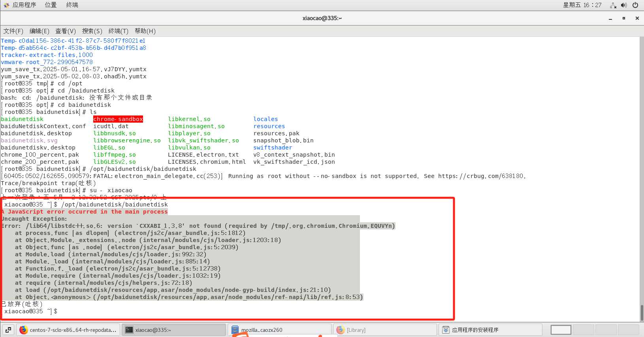Click the LICENSES.chromium.html filename
Image resolution: width=644 pixels, height=337 pixels.
point(207,162)
